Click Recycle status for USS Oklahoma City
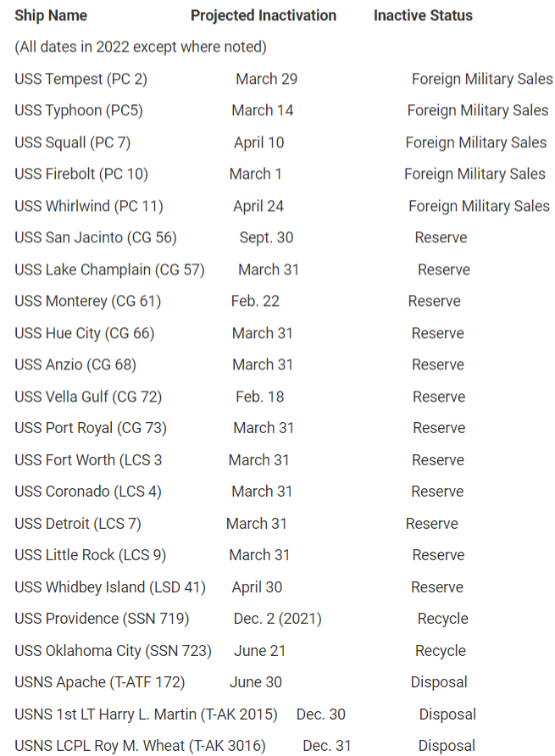Viewport: 555px width, 756px height. point(441,651)
